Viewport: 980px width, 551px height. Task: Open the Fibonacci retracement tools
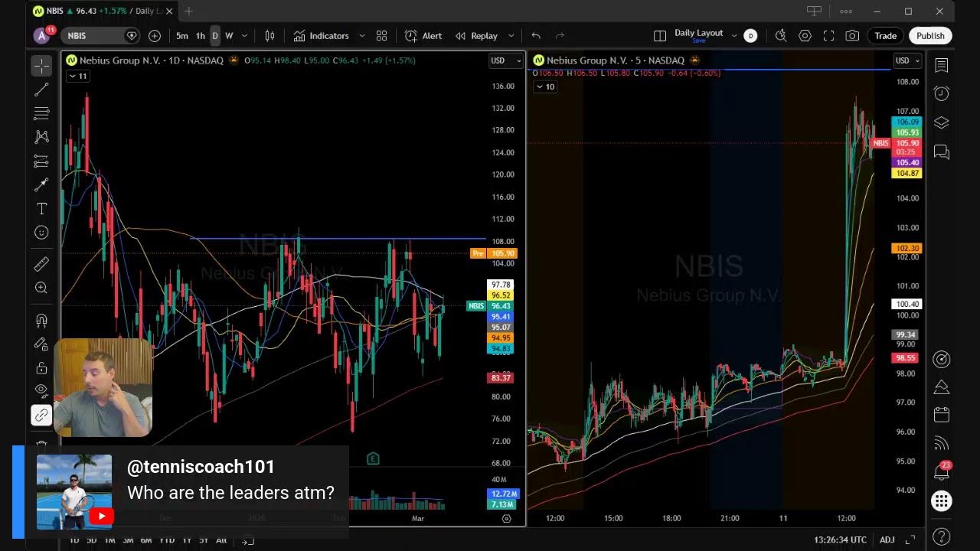coord(41,114)
